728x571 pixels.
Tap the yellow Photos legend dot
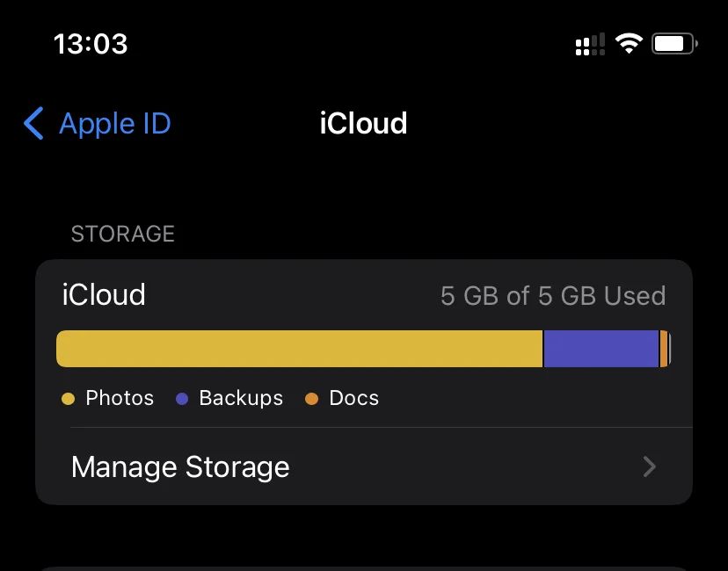tap(69, 399)
